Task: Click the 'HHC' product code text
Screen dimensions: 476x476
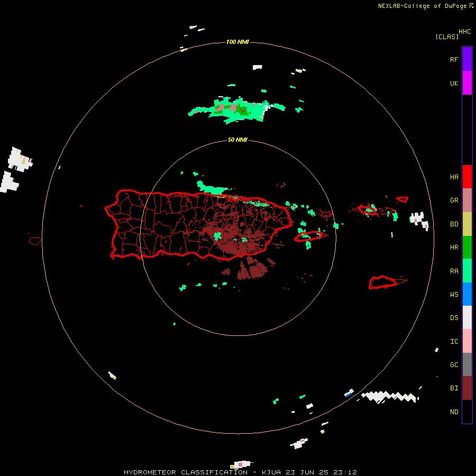Action: [x=465, y=32]
